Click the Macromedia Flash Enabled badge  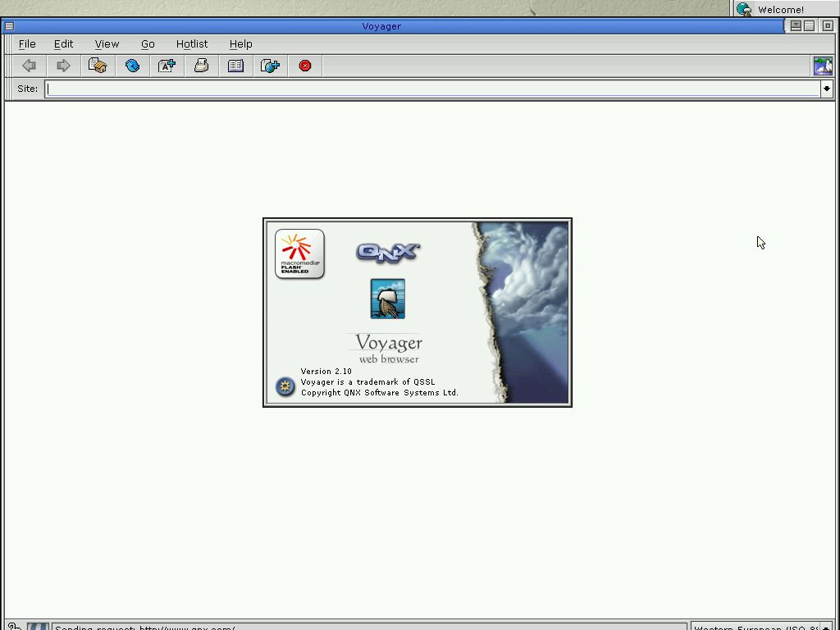pos(299,254)
